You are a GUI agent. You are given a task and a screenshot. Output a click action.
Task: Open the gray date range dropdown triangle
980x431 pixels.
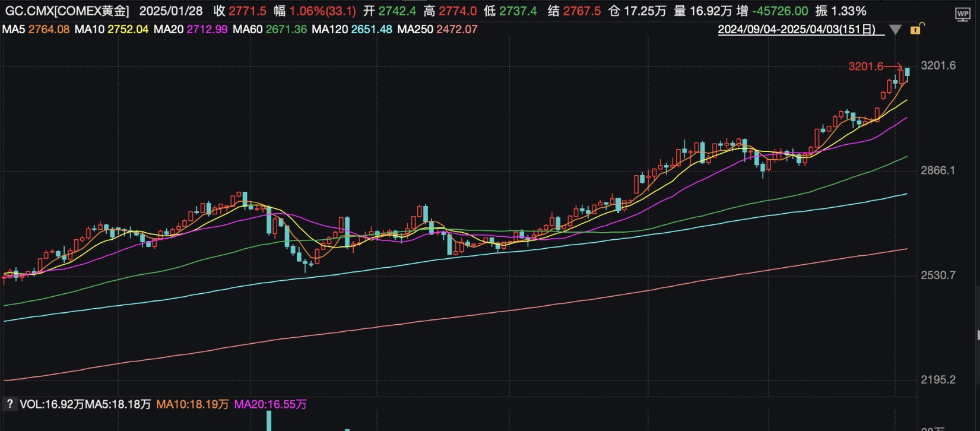point(896,30)
